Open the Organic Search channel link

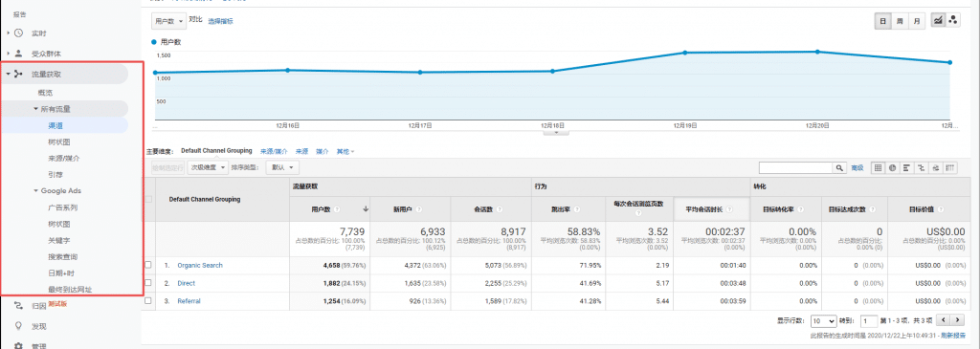[x=200, y=266]
